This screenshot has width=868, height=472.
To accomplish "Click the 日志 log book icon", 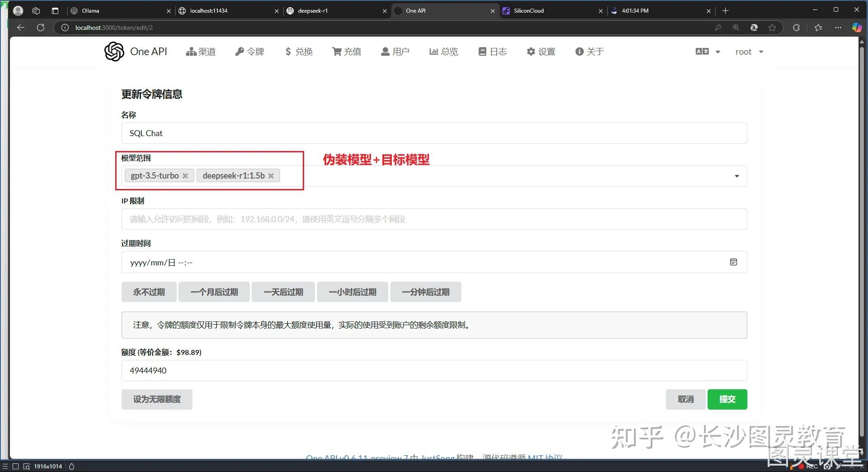I will pyautogui.click(x=483, y=52).
